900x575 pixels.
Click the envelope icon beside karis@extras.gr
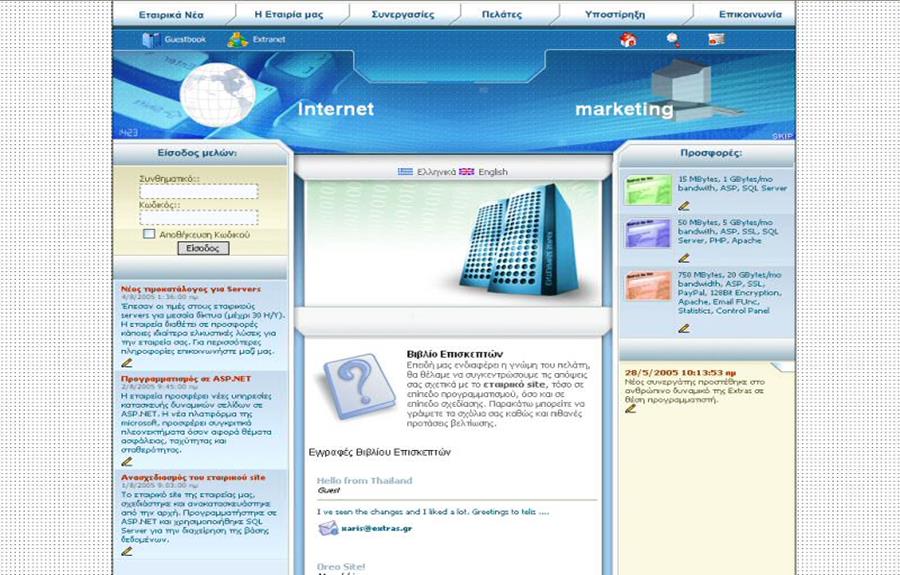328,528
